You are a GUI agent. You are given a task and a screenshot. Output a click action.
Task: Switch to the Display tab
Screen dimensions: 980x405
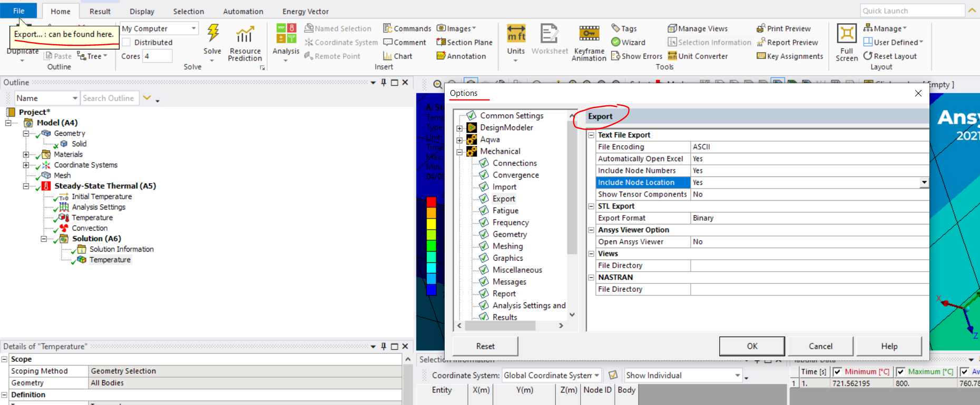point(142,12)
